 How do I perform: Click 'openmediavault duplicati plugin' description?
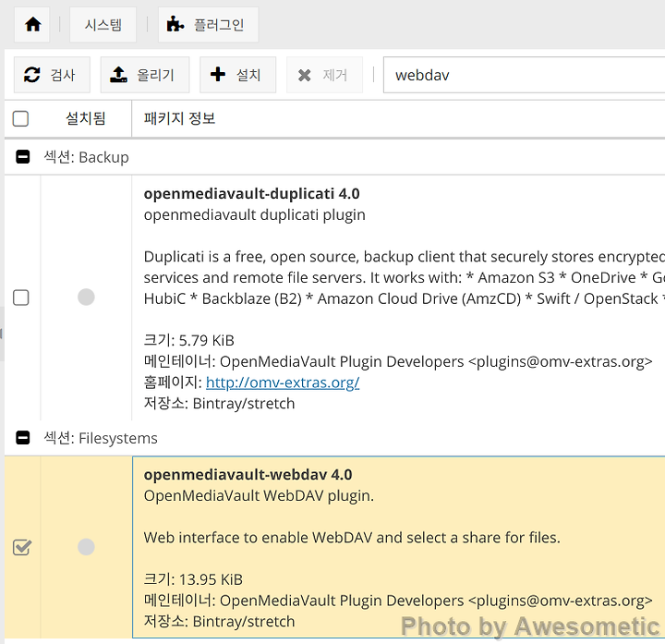(255, 214)
